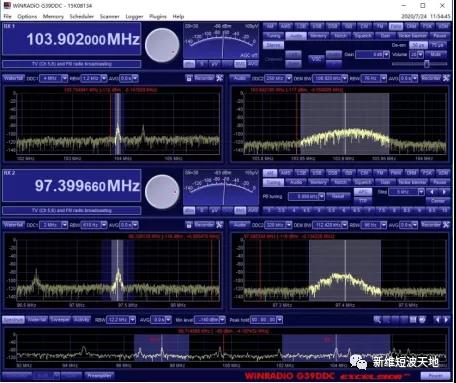Toggle the RX 1 Mute button

436,54
